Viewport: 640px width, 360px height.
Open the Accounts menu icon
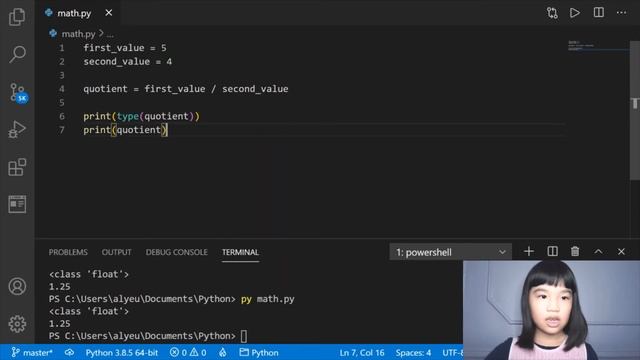click(17, 287)
